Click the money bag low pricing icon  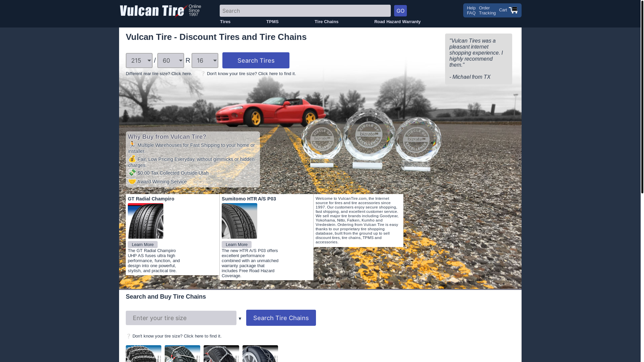point(132,159)
